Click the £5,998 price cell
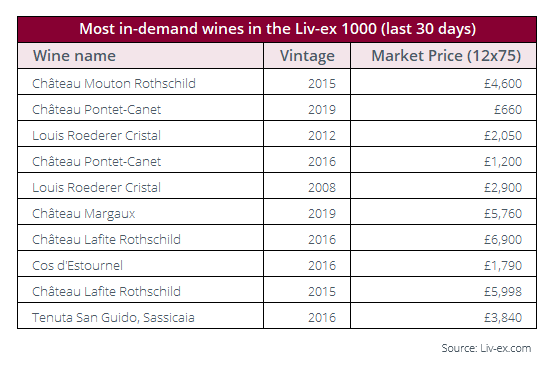 coord(443,291)
